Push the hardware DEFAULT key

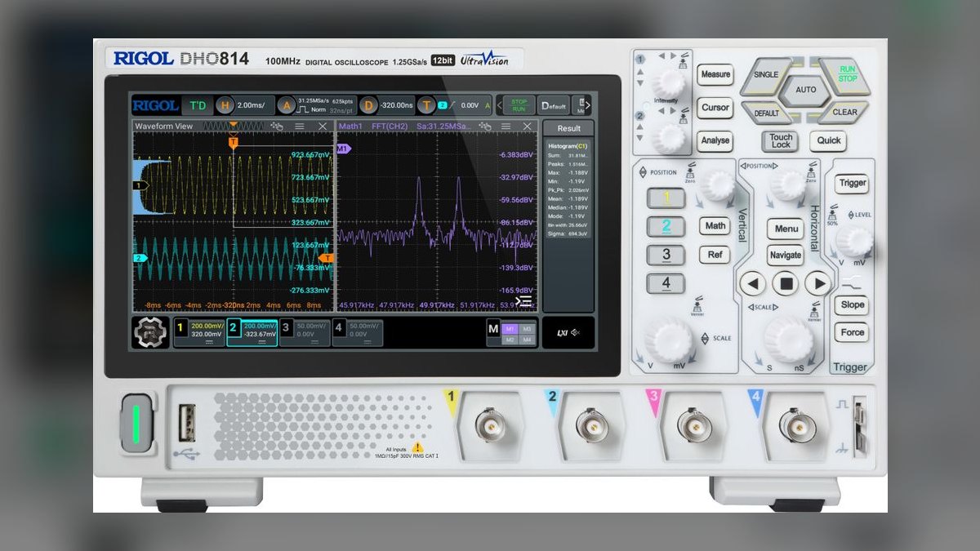click(x=766, y=113)
